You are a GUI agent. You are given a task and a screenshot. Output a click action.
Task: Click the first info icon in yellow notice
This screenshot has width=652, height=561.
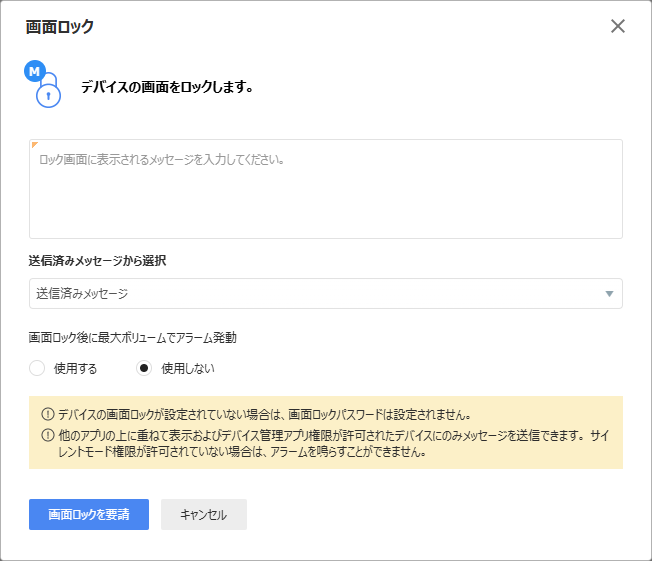pos(48,414)
